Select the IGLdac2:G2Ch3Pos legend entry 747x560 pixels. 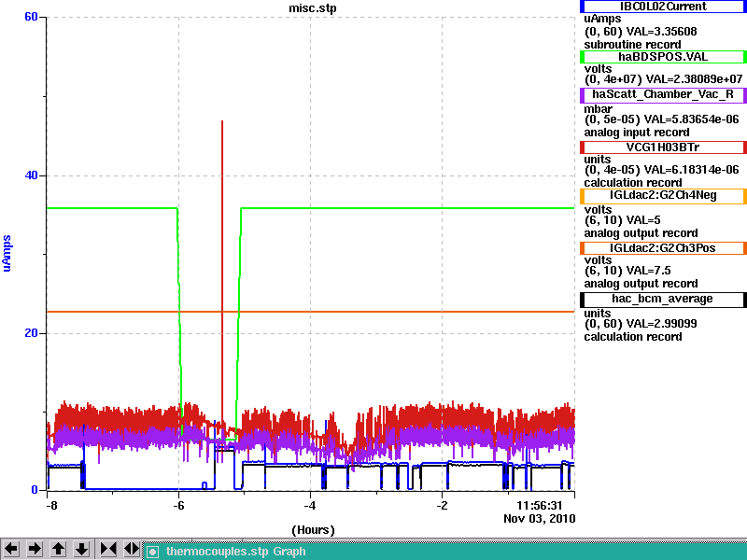click(663, 247)
